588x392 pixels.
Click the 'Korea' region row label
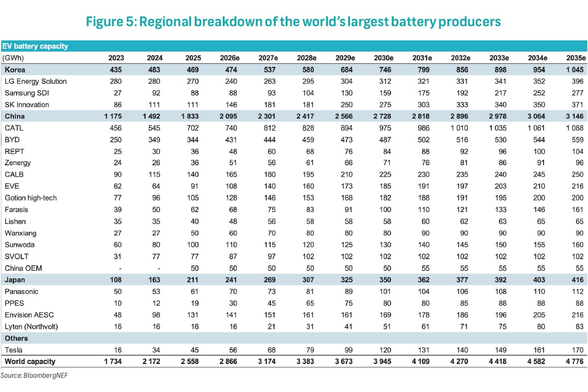click(15, 70)
